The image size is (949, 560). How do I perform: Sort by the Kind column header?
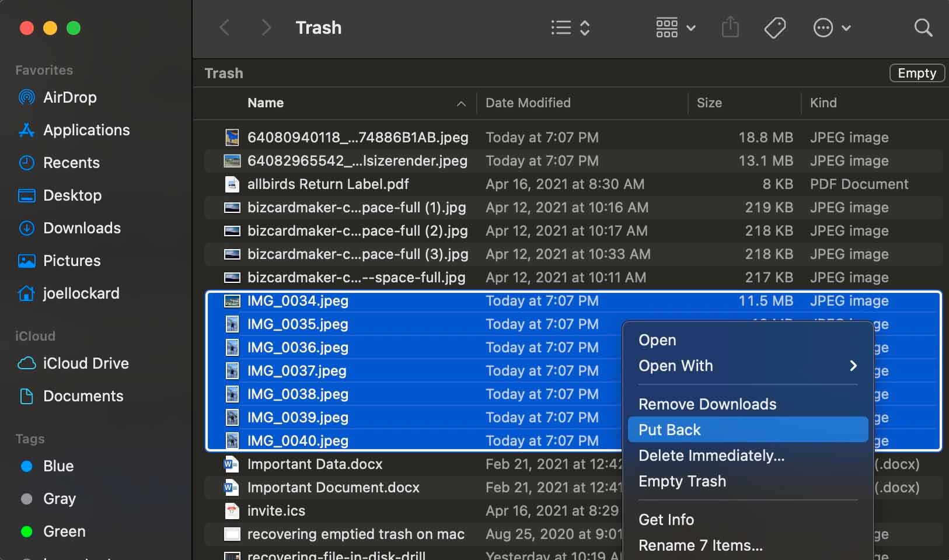[823, 103]
